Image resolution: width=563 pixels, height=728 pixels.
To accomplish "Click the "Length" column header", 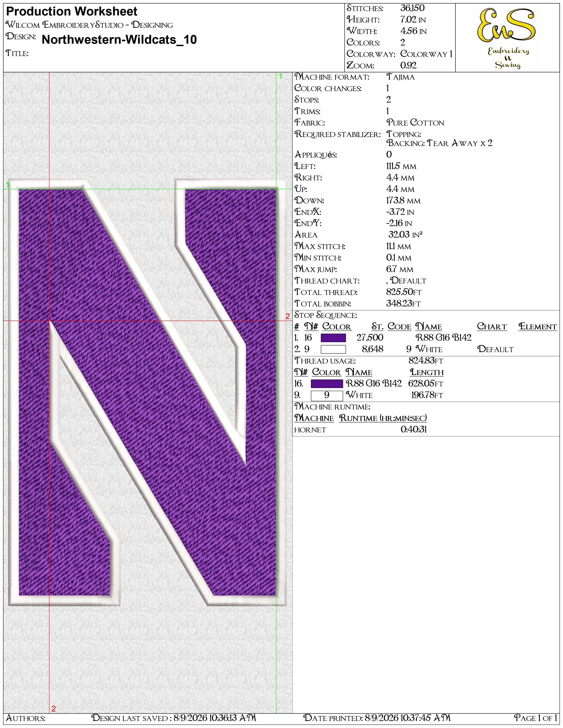I will tap(427, 372).
